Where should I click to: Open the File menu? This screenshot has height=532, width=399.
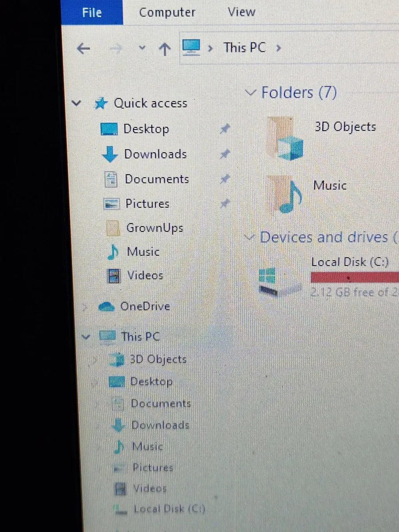pyautogui.click(x=92, y=12)
